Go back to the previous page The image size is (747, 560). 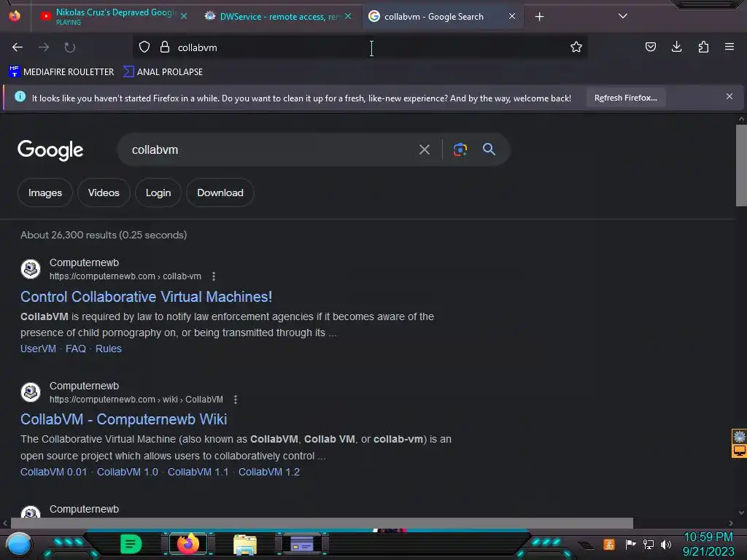point(18,47)
